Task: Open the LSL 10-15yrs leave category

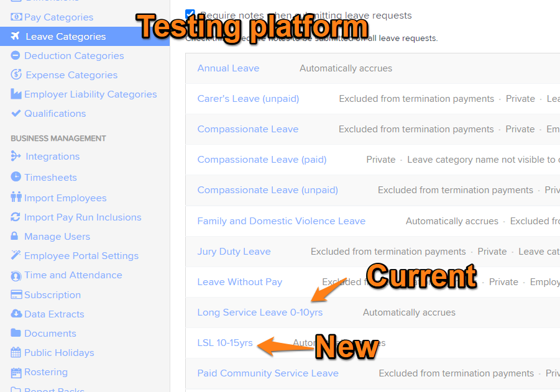Action: coord(225,343)
